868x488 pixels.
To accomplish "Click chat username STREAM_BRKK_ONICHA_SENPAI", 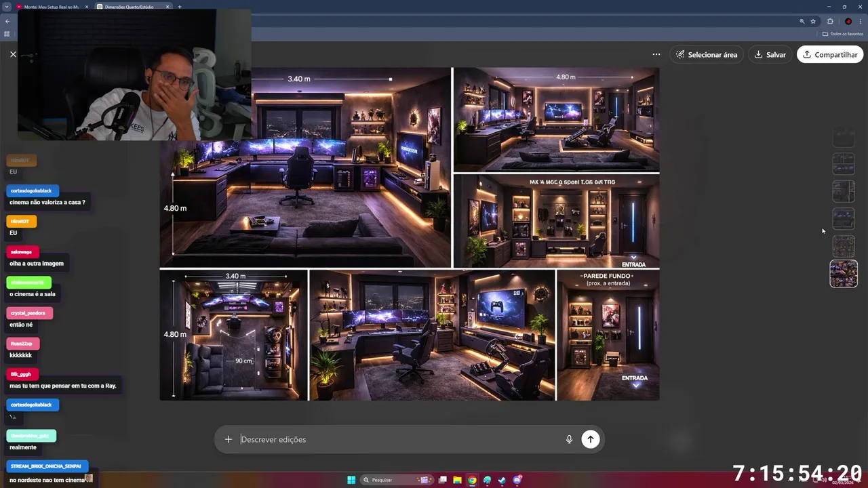I will 47,466.
